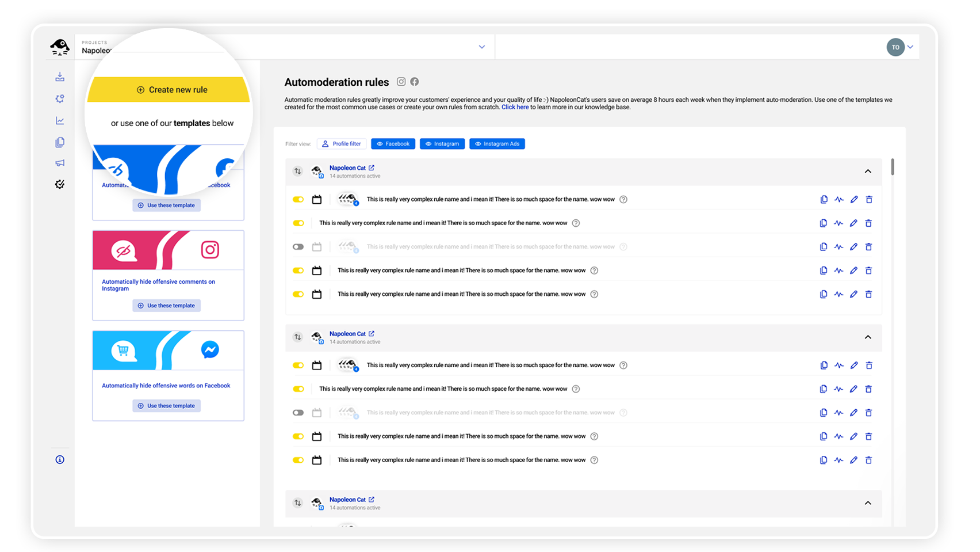Screen dimensions: 980x552
Task: Use the offensive words on Facebook template
Action: (167, 406)
